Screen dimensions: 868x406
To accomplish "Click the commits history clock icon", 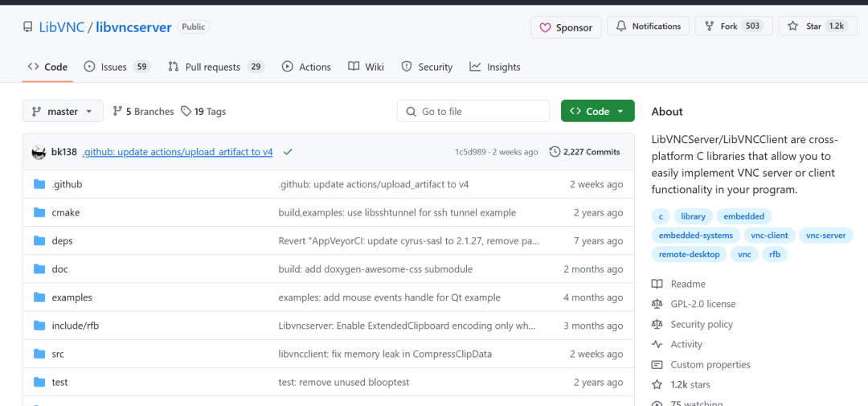I will coord(555,152).
